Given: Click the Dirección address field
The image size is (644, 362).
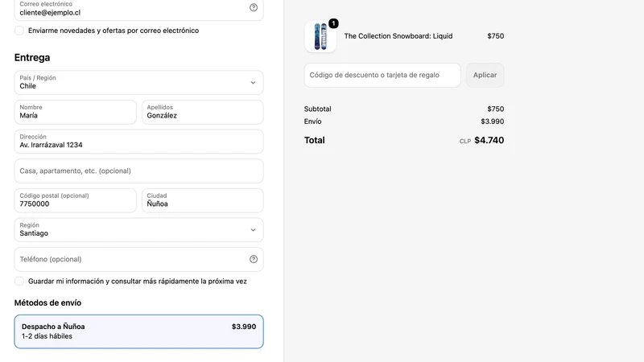Looking at the screenshot, I should click(x=138, y=142).
